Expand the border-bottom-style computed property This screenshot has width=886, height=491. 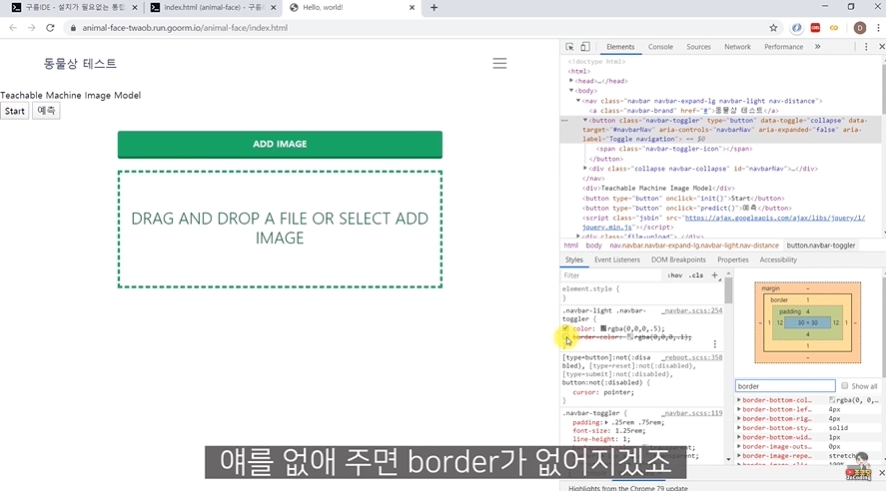pos(739,428)
